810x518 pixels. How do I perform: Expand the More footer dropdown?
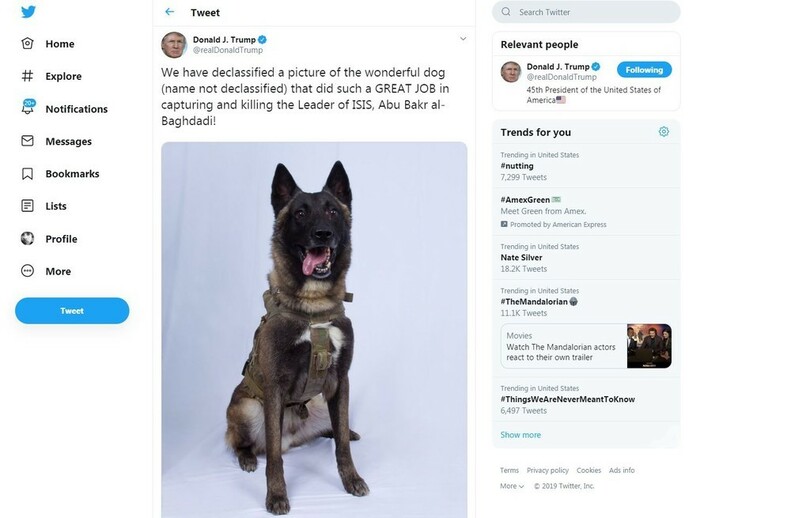tap(512, 486)
